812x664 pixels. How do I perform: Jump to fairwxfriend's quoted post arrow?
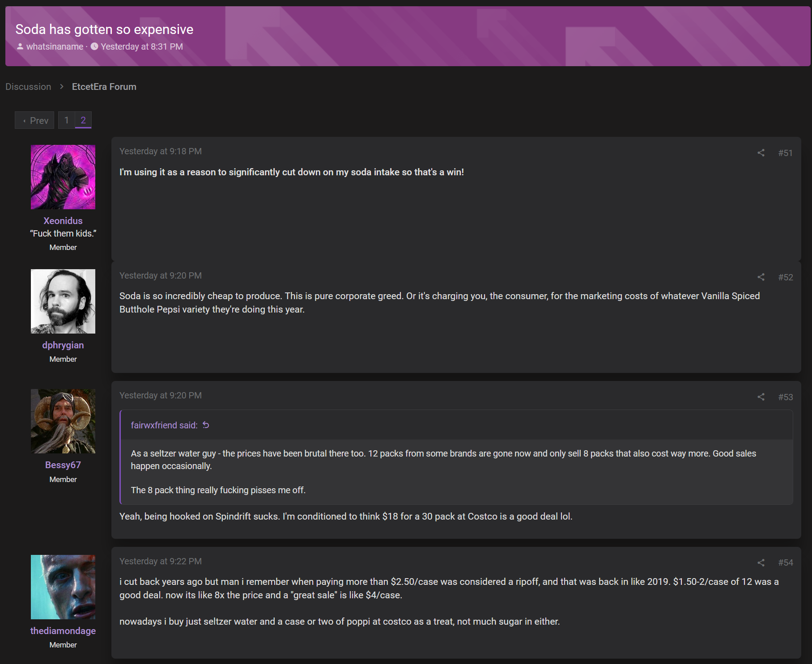[206, 425]
